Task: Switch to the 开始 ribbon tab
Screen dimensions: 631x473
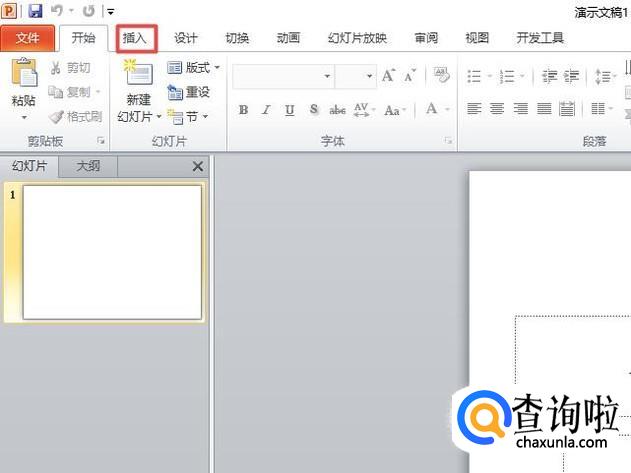Action: (x=83, y=38)
